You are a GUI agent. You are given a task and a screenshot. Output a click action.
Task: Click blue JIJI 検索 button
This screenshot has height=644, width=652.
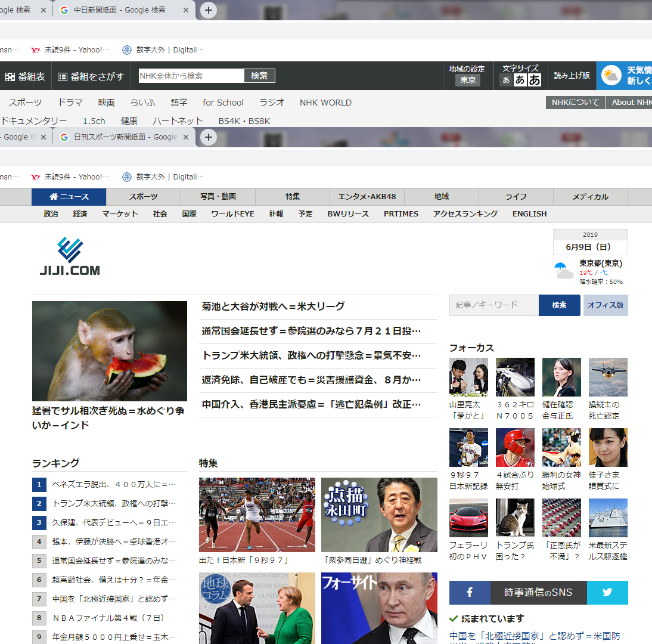pos(559,305)
